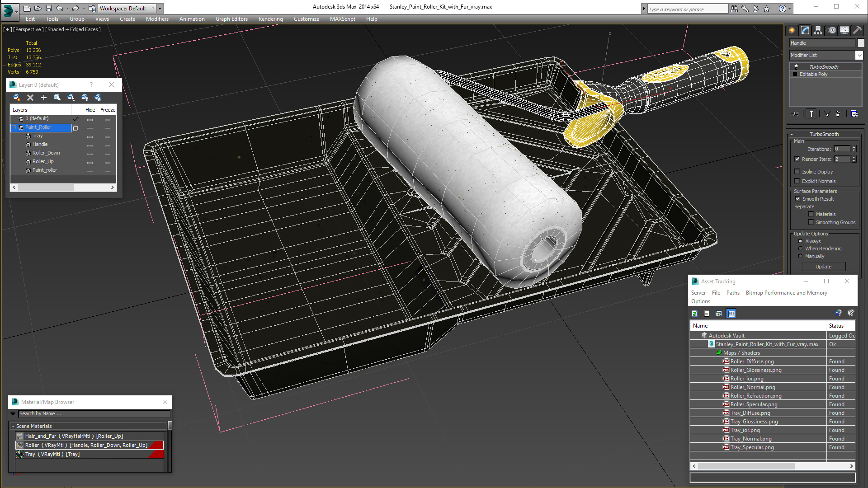Open the Motion command panel tab
Image resolution: width=868 pixels, height=488 pixels.
point(832,30)
